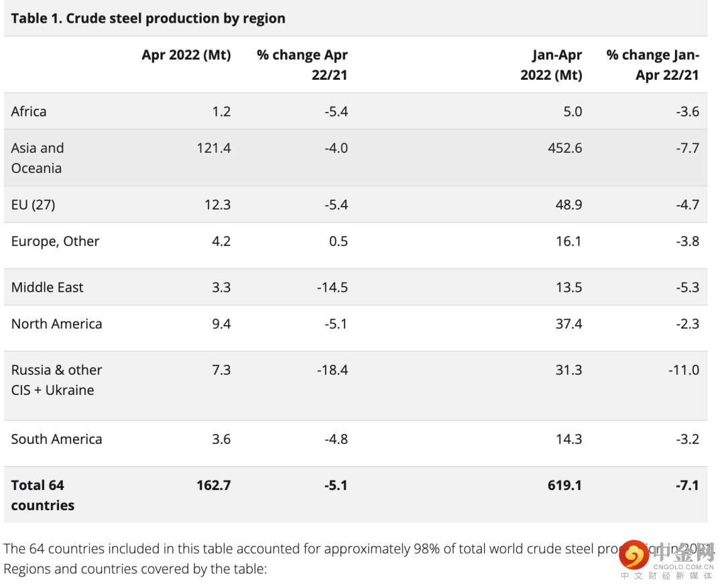This screenshot has width=724, height=588.
Task: Click the 'North America' row label
Action: (x=56, y=324)
